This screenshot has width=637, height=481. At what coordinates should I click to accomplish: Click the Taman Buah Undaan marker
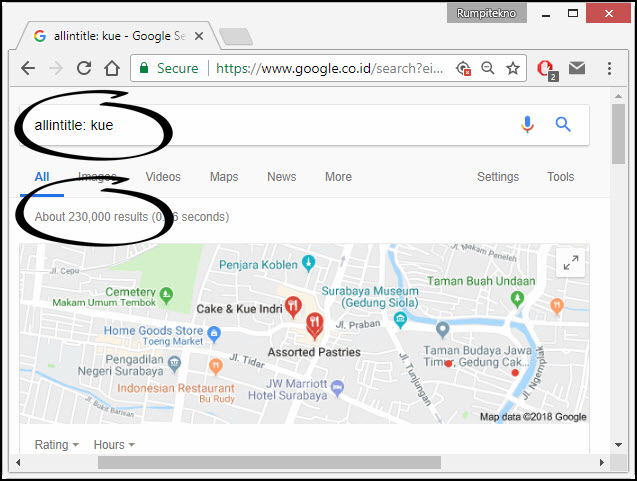pyautogui.click(x=517, y=299)
